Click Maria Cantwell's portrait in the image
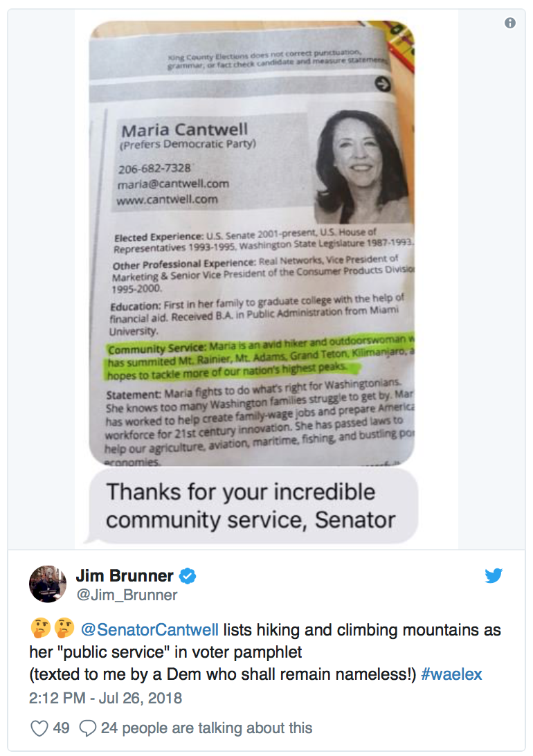533x756 pixels. pos(360,166)
